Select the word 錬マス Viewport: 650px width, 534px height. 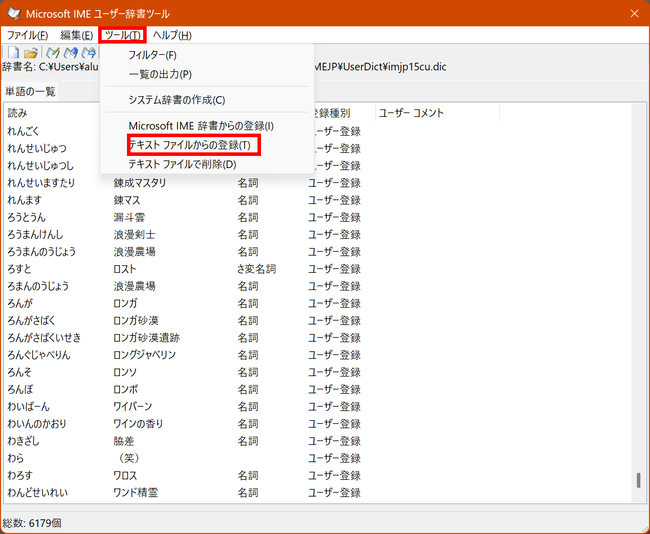[127, 200]
